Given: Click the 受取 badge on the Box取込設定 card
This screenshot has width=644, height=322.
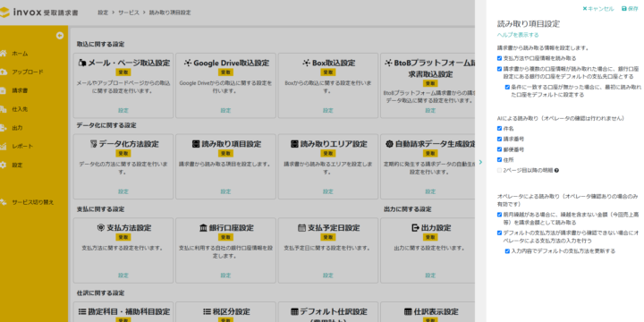Looking at the screenshot, I should [327, 72].
